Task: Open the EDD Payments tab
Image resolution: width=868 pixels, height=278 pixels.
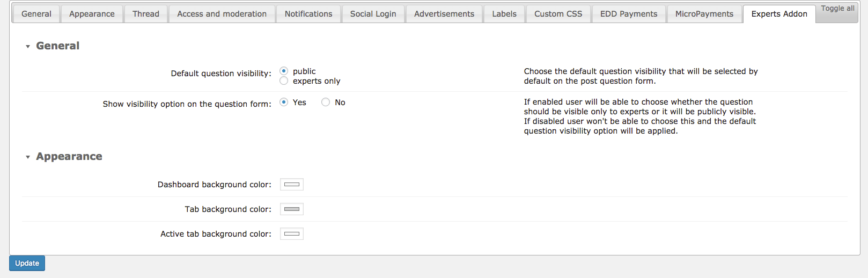Action: coord(629,14)
